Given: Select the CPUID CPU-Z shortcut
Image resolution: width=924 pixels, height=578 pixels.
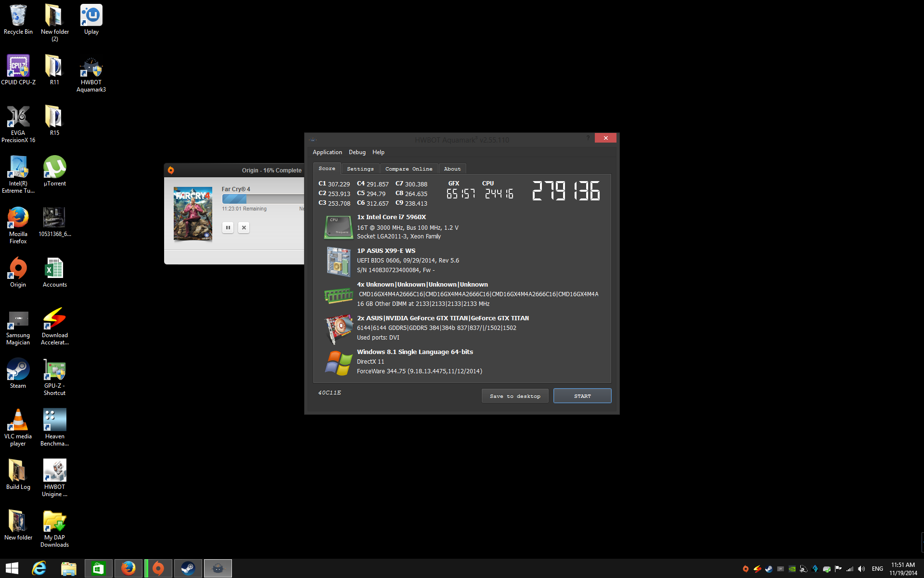Looking at the screenshot, I should [18, 70].
